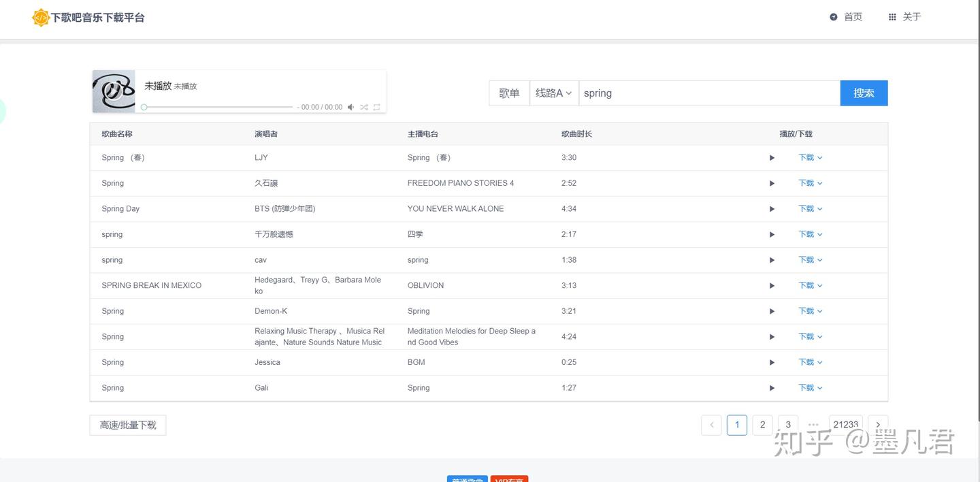Click the album cover thumbnail in player
980x482 pixels.
[x=114, y=91]
